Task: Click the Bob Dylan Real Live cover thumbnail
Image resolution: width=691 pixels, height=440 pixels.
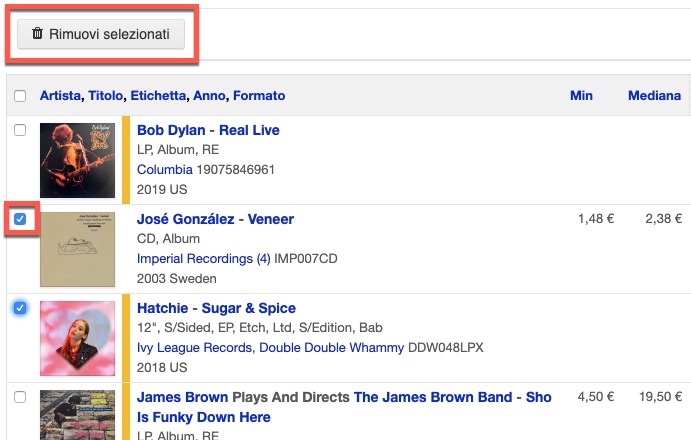Action: pos(78,160)
